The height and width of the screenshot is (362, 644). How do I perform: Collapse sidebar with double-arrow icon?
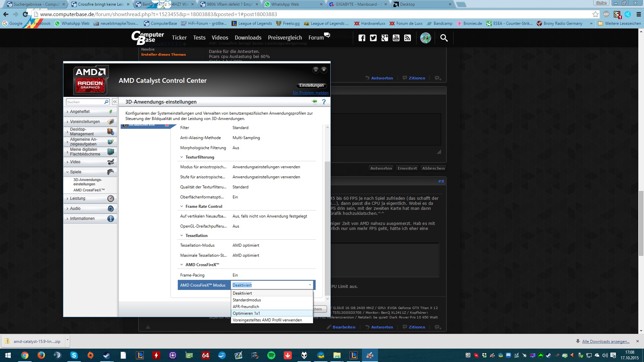click(x=115, y=102)
